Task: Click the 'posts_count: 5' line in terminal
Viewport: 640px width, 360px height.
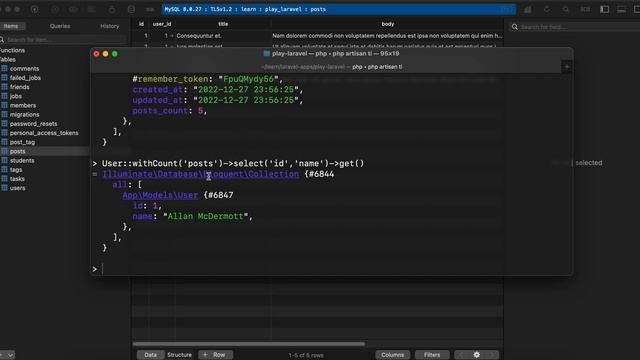Action: coord(169,111)
